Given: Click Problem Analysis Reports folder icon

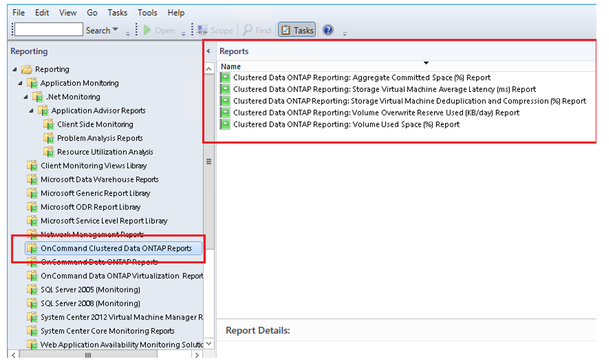Looking at the screenshot, I should coord(49,139).
